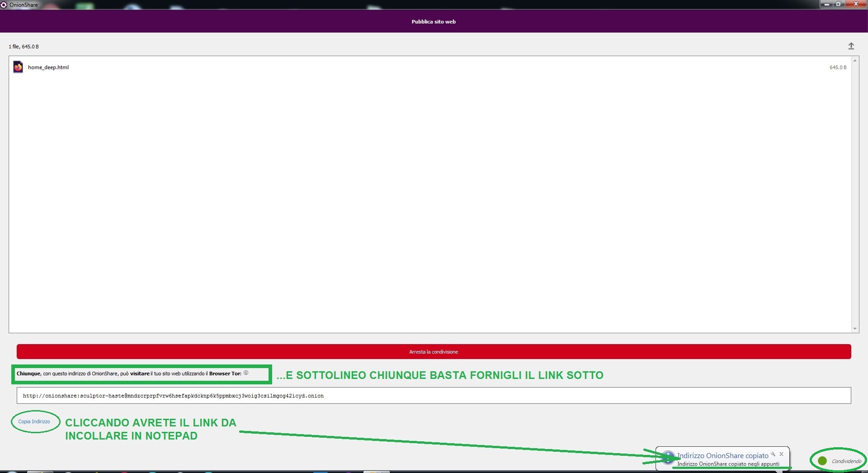Click the blue info icon in notification
The width and height of the screenshot is (868, 473).
click(668, 458)
